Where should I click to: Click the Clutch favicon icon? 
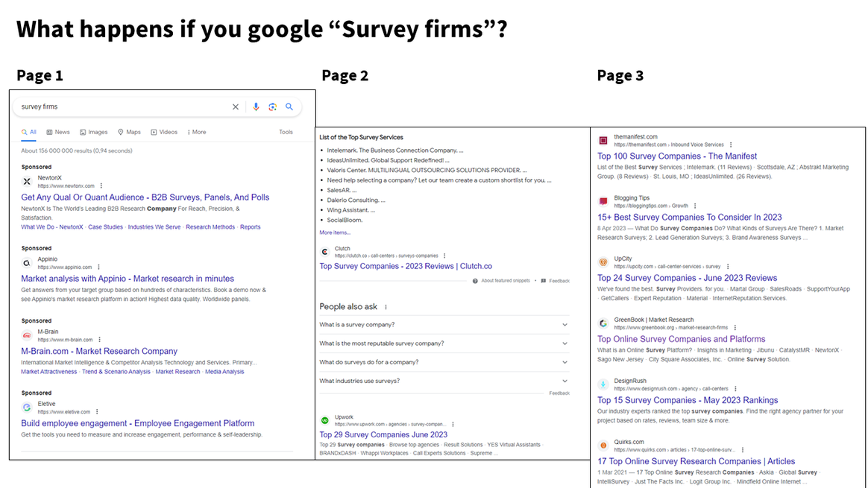(324, 253)
